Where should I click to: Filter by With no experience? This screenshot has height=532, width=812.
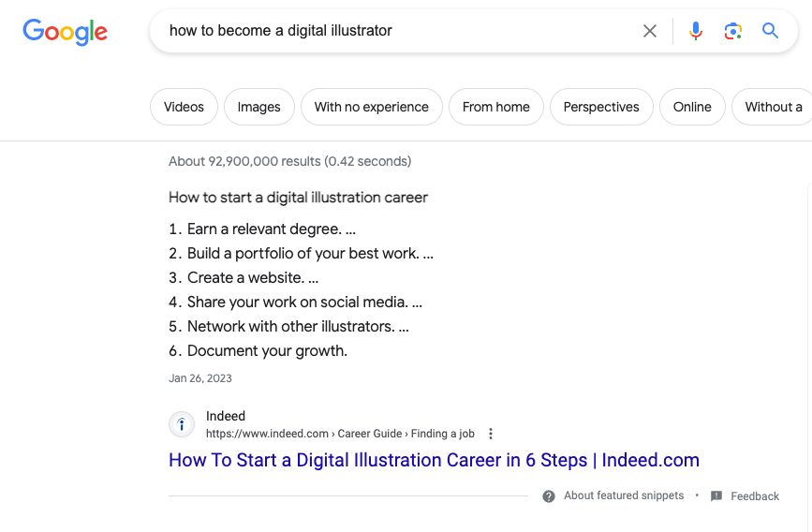click(371, 107)
